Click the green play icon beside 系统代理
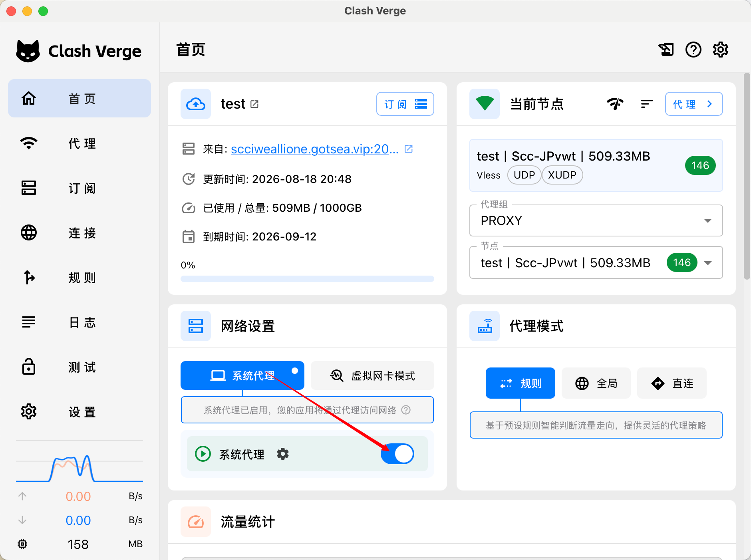Screen dimensions: 751x560 click(x=203, y=454)
